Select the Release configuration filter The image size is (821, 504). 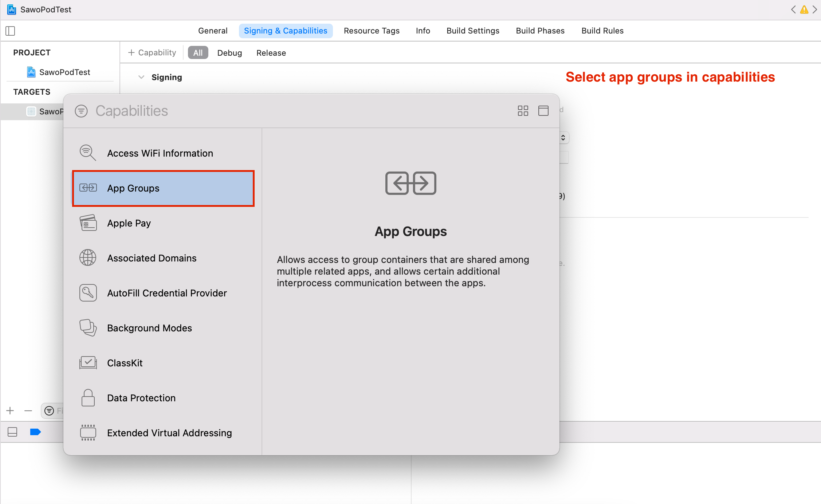click(271, 53)
